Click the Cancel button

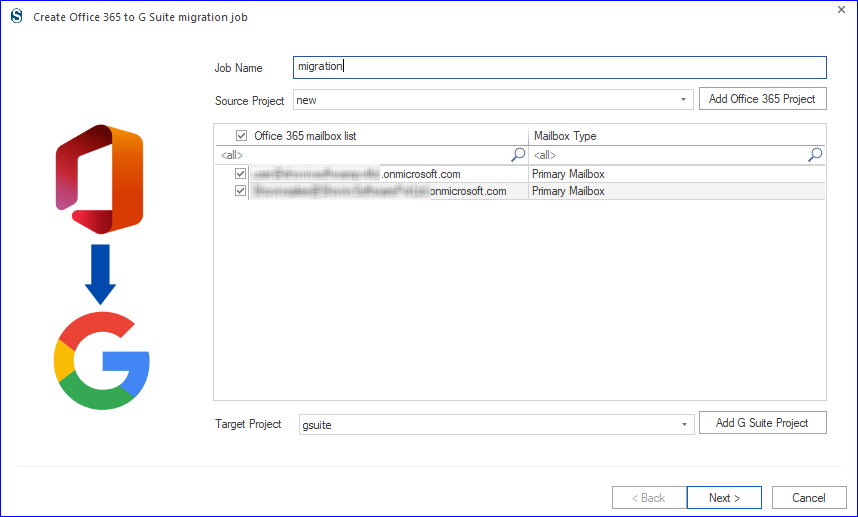pyautogui.click(x=809, y=497)
